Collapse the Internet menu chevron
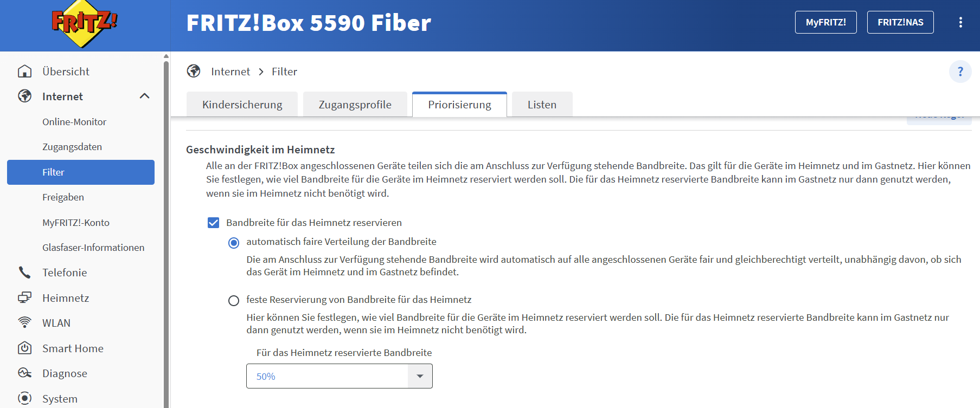The width and height of the screenshot is (980, 408). [144, 96]
